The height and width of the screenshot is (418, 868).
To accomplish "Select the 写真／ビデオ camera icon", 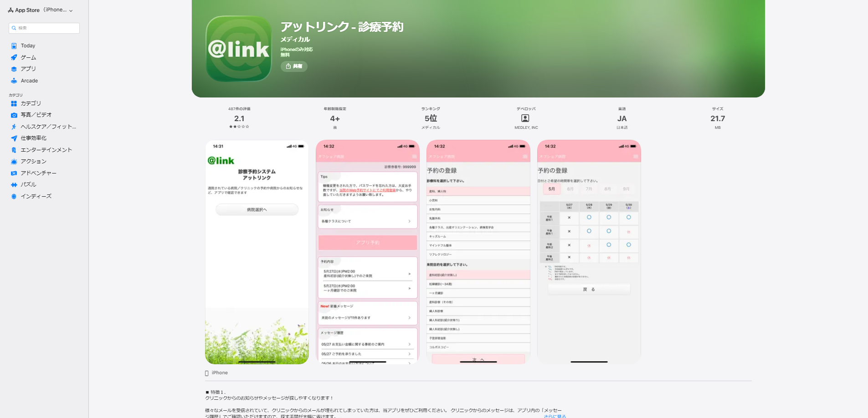I will click(x=14, y=115).
